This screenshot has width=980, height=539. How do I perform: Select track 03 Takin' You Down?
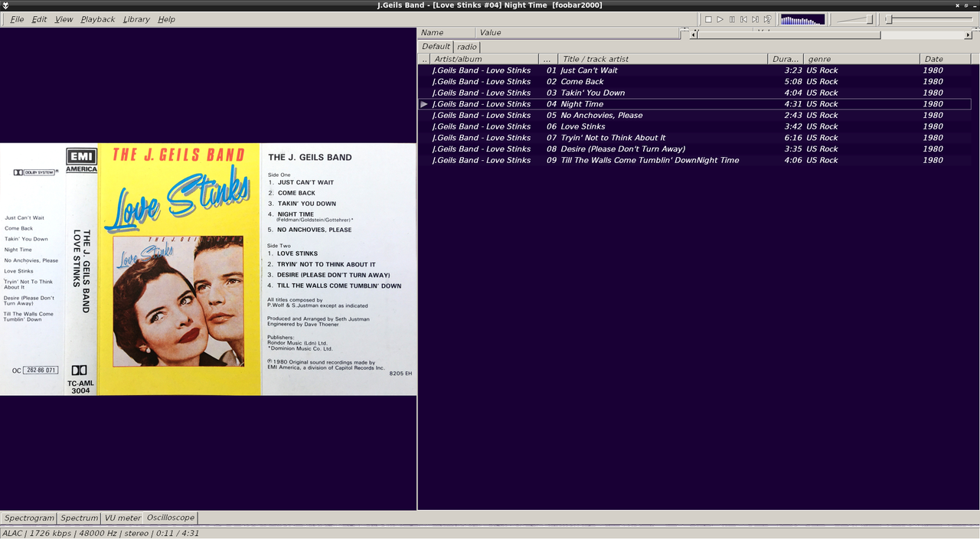coord(694,93)
